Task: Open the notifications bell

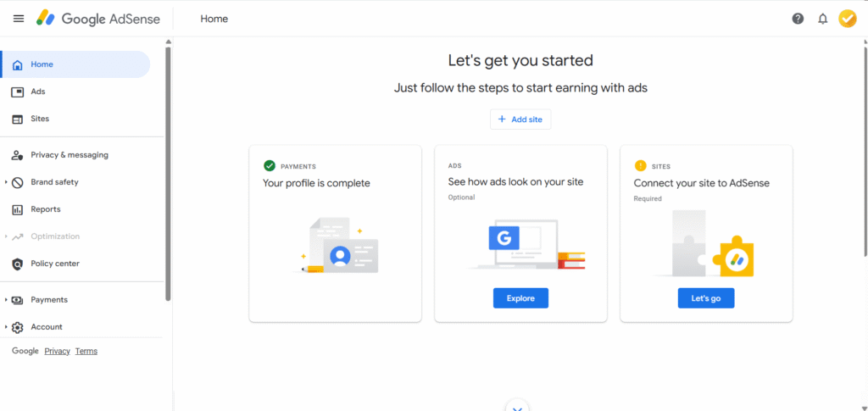Action: pos(822,19)
